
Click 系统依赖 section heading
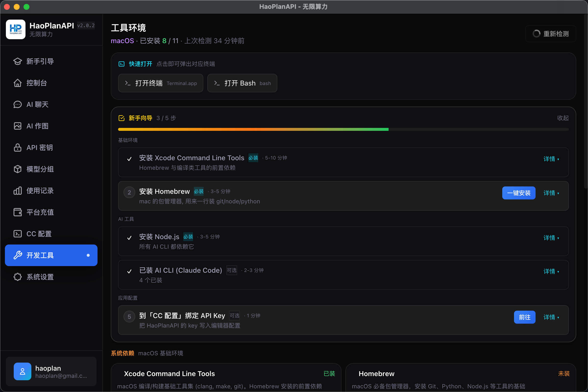(x=122, y=353)
